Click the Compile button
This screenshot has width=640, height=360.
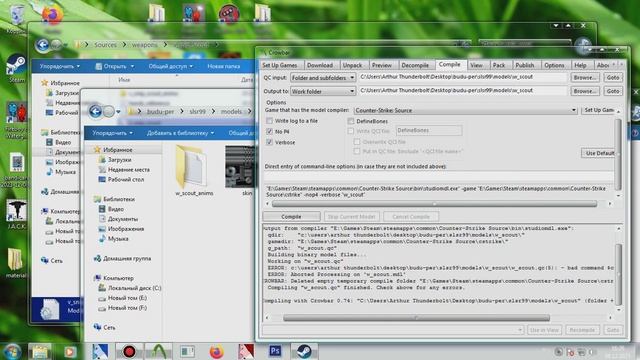(x=291, y=216)
